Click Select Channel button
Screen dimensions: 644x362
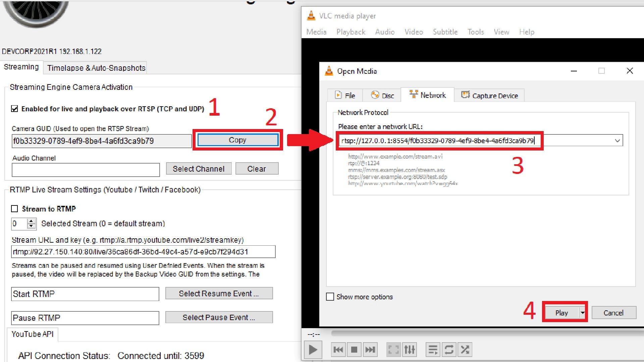coord(199,169)
